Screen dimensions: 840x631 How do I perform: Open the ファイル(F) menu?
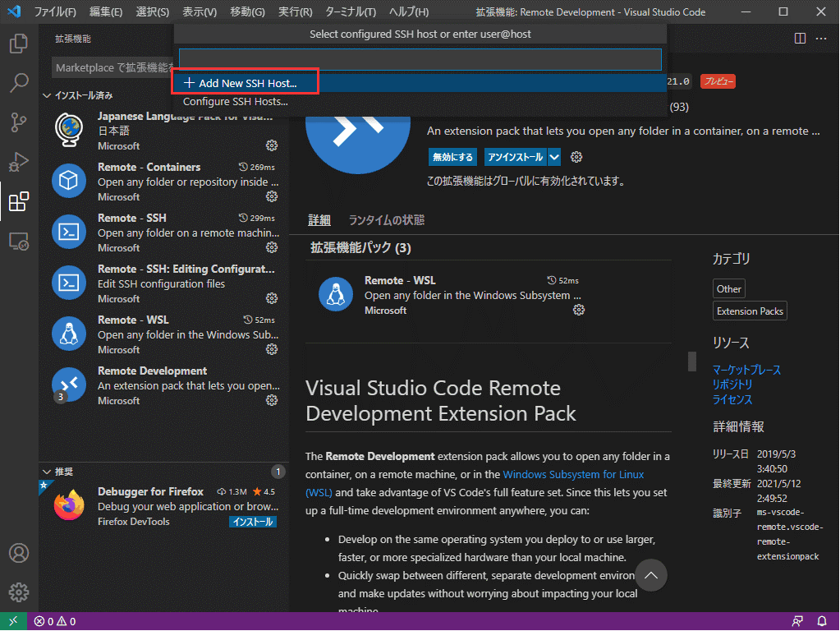(55, 12)
